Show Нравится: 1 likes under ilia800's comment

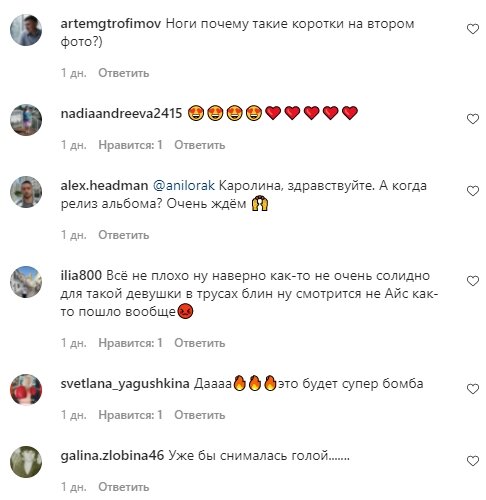coord(130,343)
